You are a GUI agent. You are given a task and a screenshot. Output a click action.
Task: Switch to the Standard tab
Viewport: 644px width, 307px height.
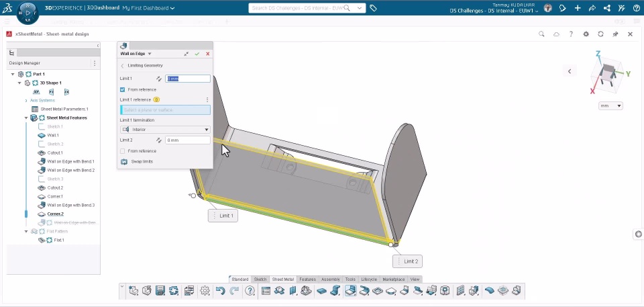tap(239, 279)
